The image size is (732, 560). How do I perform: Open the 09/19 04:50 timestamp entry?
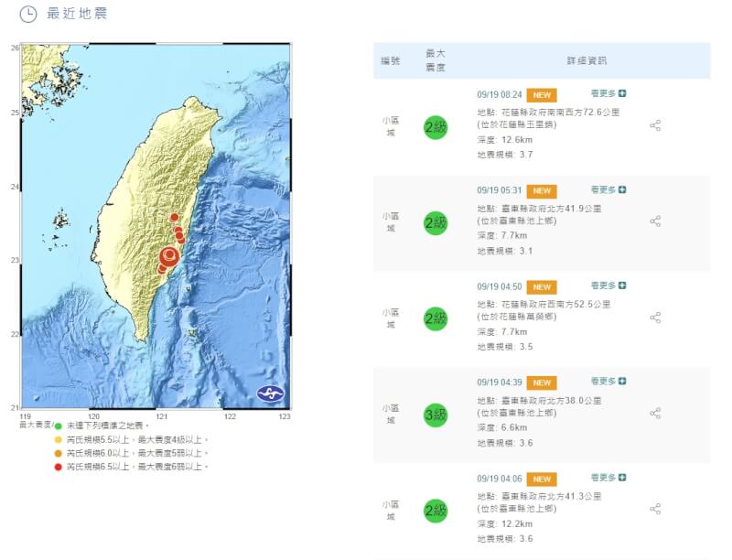500,286
